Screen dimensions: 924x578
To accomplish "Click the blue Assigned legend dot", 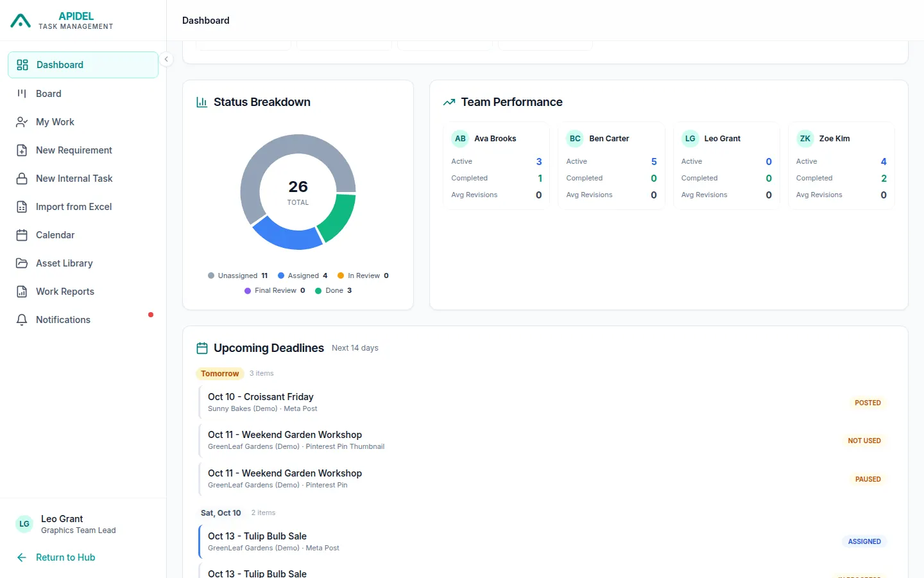I will pos(281,276).
